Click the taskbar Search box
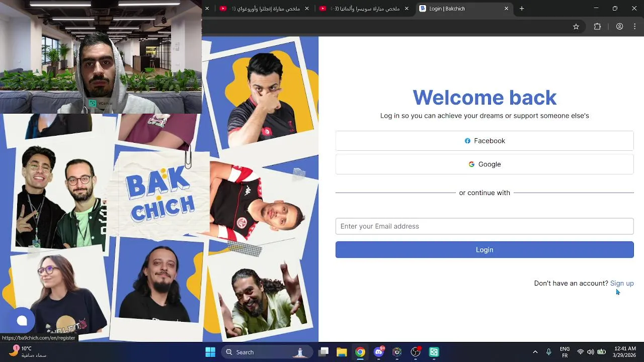Image resolution: width=644 pixels, height=362 pixels. point(267,352)
